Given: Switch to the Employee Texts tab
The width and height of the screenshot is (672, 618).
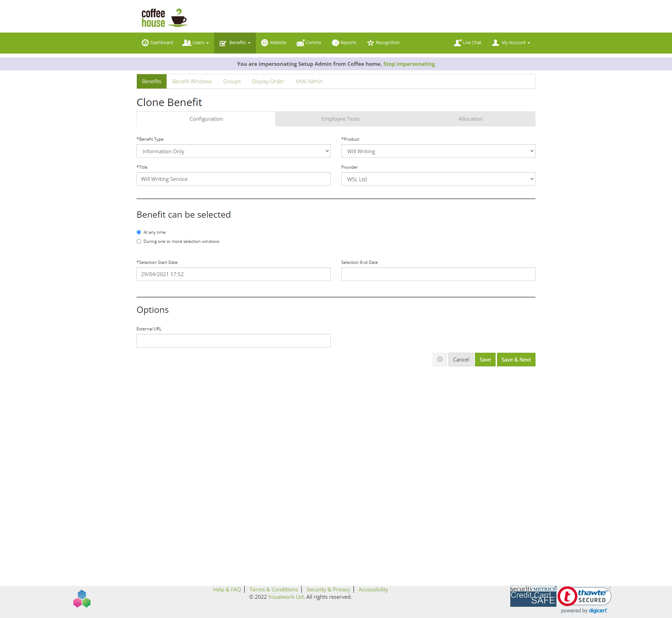Looking at the screenshot, I should 341,119.
